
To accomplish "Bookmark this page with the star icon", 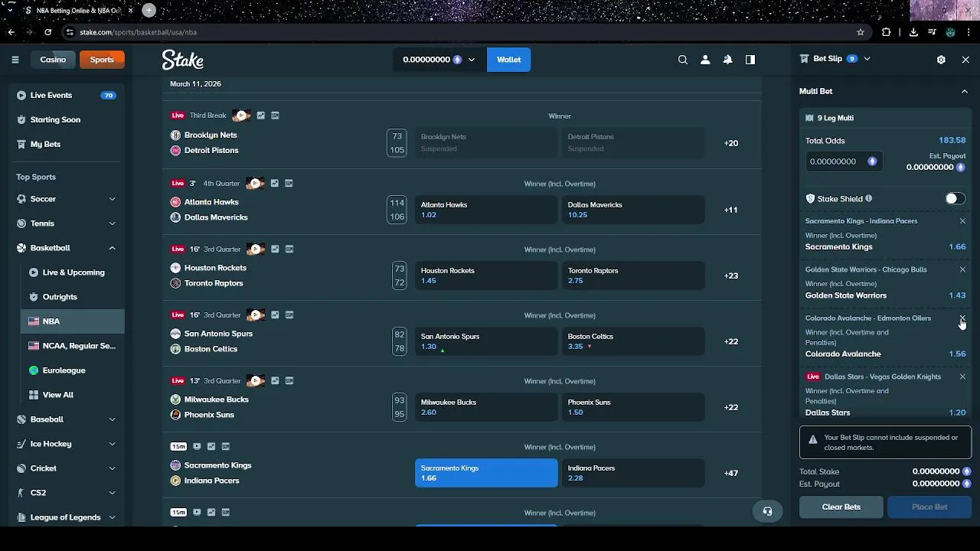I will (861, 32).
